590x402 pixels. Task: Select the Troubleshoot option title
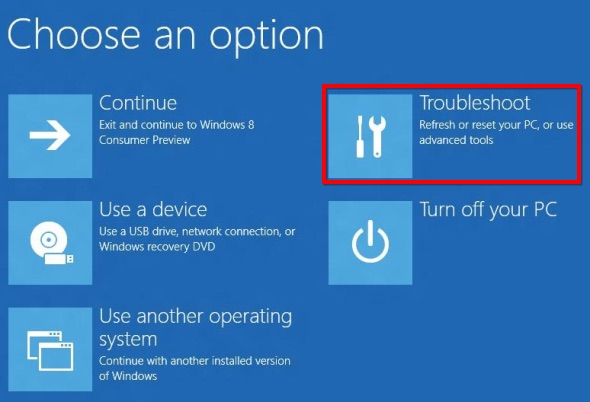pos(475,103)
